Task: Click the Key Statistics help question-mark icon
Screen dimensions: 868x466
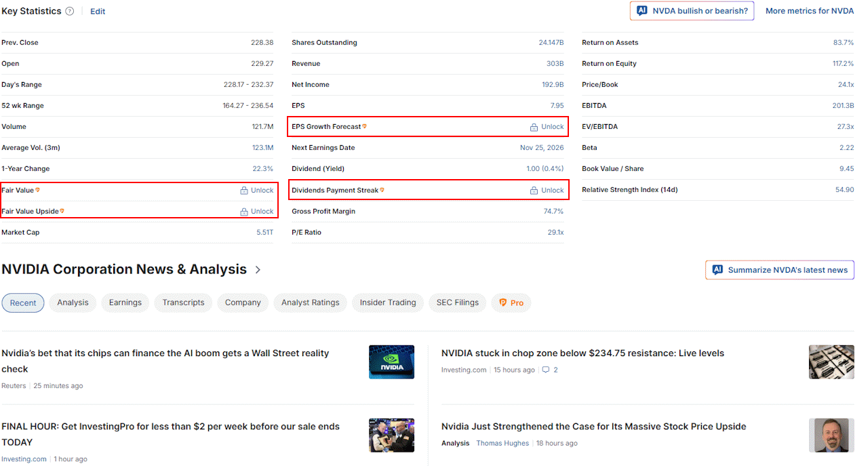Action: tap(70, 12)
